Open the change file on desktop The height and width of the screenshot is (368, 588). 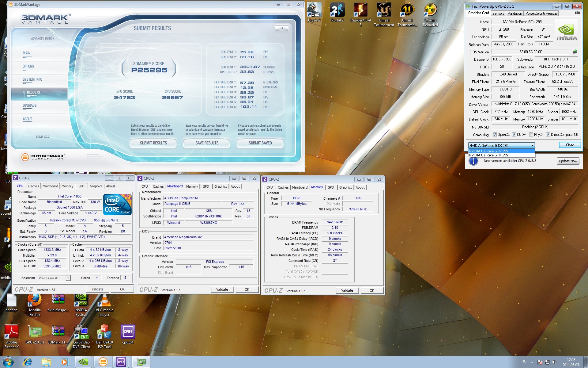coord(11,303)
